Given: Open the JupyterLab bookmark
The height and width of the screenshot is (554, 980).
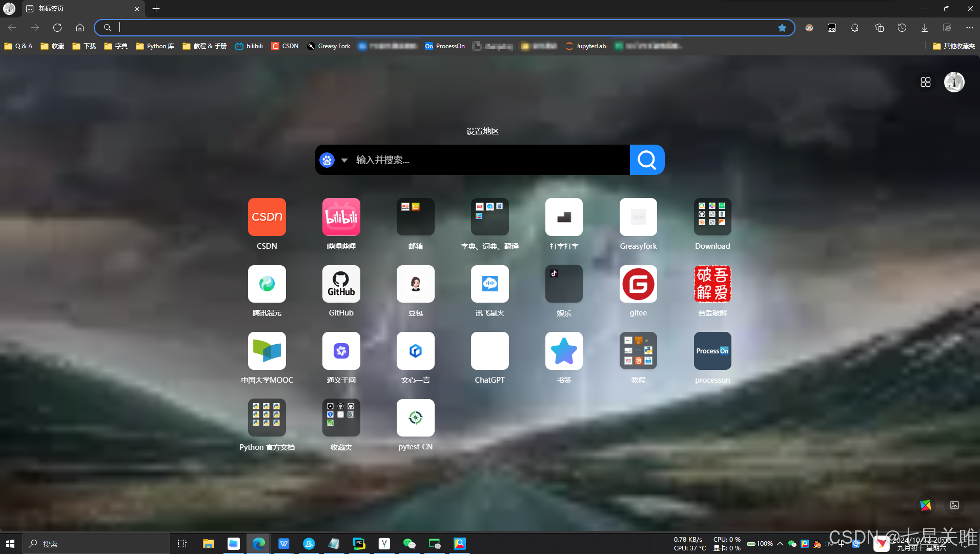Looking at the screenshot, I should pos(586,46).
